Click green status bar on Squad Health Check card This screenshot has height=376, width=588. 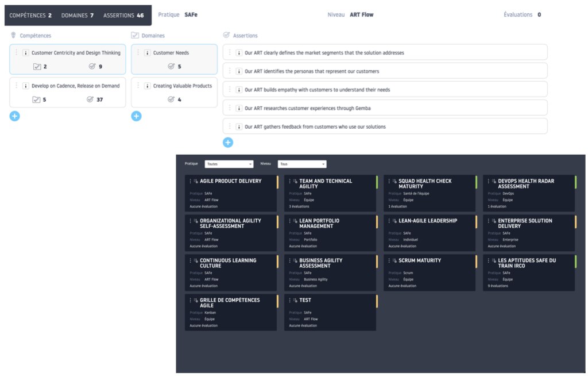(475, 182)
